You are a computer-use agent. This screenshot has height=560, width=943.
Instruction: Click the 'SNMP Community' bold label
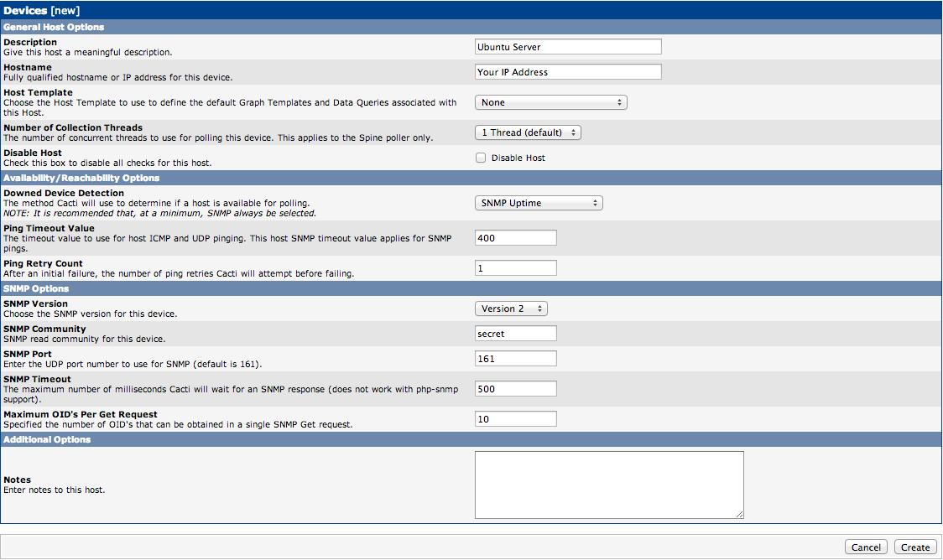pos(44,329)
